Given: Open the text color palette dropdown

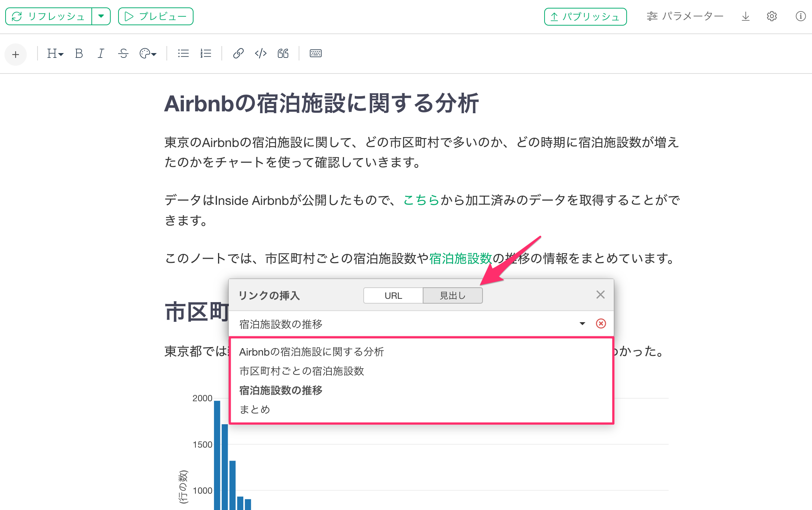Looking at the screenshot, I should click(148, 53).
